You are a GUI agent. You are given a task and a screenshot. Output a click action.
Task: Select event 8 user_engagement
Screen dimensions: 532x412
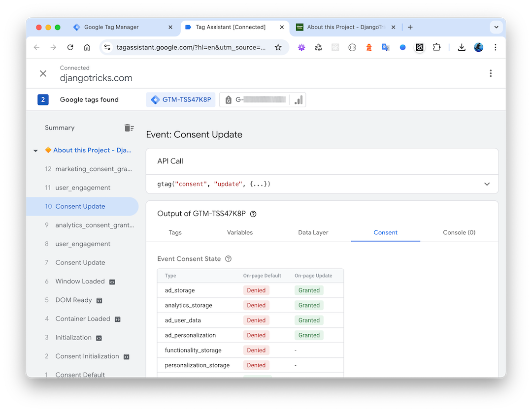[x=82, y=244]
